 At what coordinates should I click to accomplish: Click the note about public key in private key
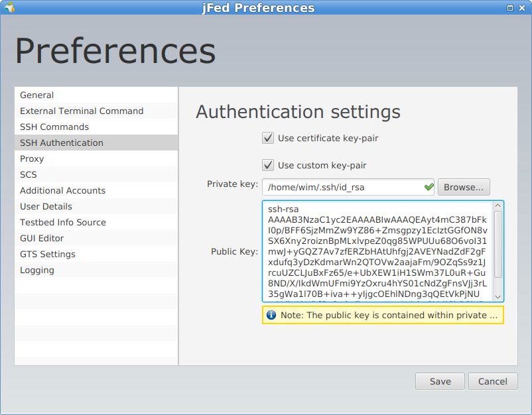tap(383, 315)
